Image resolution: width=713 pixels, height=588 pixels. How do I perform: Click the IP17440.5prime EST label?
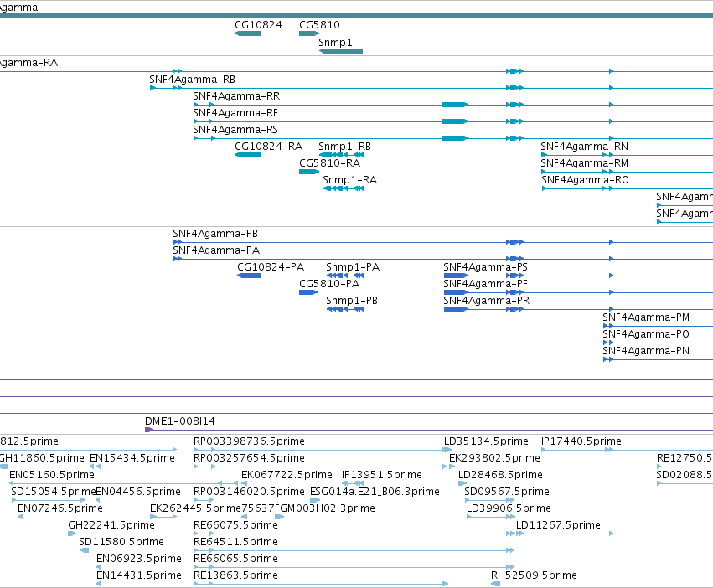point(581,441)
